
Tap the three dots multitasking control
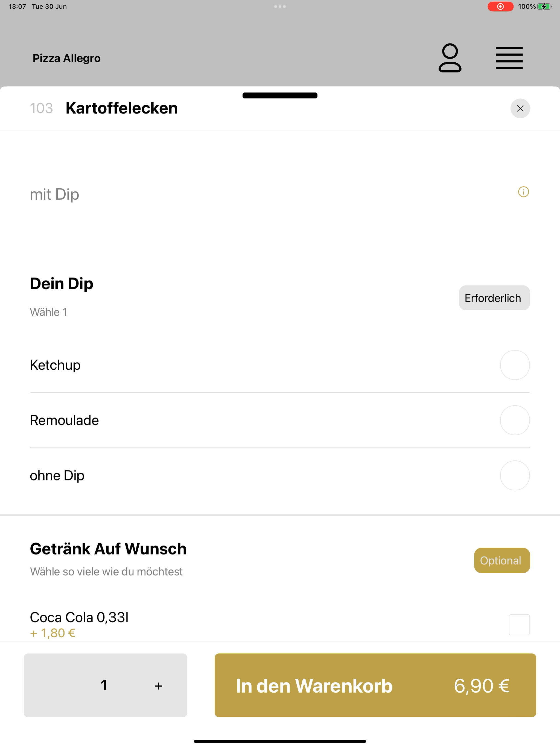[280, 6]
